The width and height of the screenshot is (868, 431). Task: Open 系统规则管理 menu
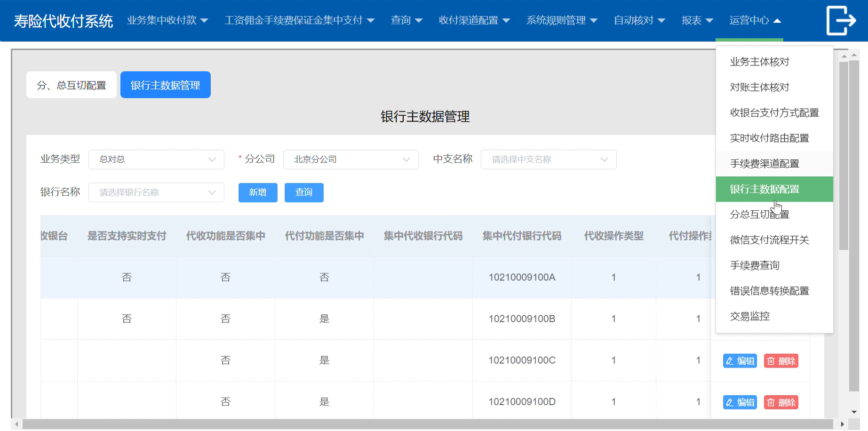562,20
